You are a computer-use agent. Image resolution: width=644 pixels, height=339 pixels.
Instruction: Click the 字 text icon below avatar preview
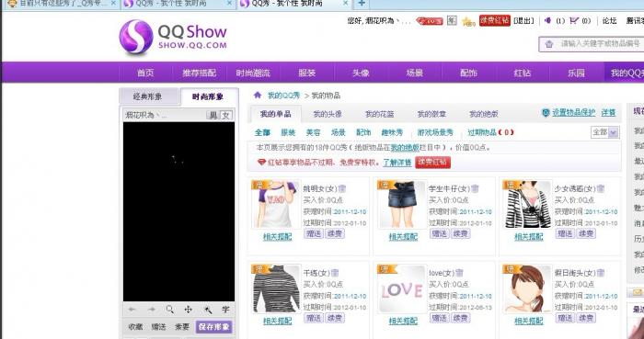coord(225,310)
